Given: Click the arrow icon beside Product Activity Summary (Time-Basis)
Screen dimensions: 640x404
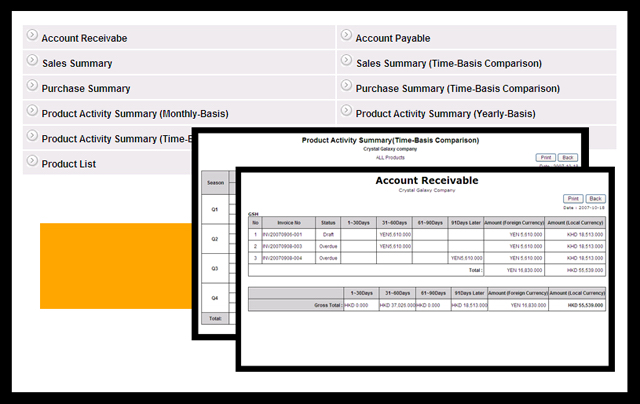Looking at the screenshot, I should click(x=32, y=136).
